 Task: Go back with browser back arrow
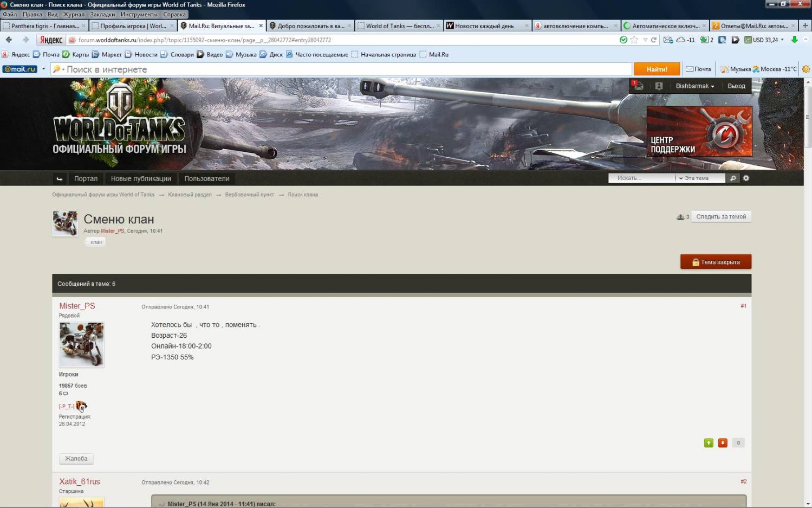click(9, 40)
